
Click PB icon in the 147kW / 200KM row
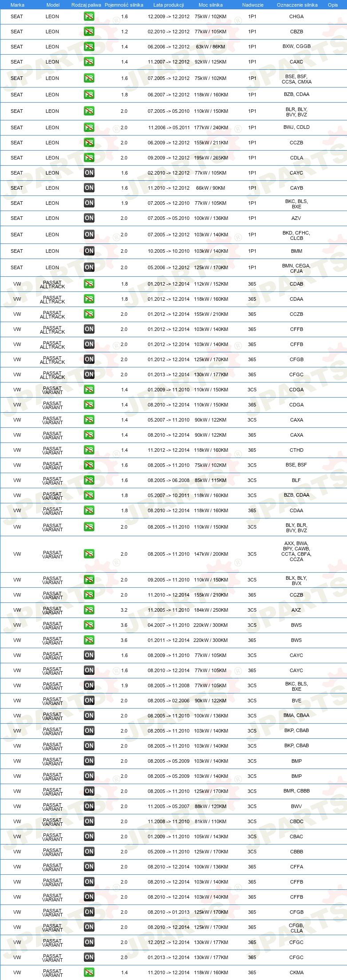coord(89,554)
